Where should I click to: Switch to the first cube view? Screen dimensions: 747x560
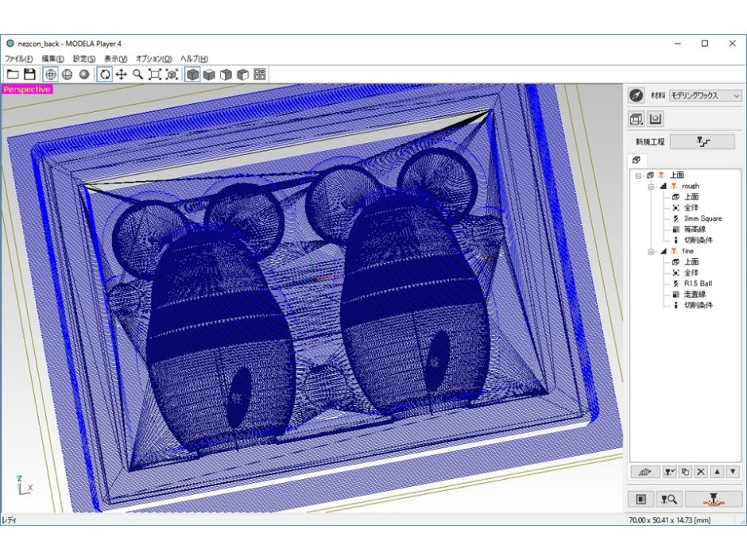[192, 75]
